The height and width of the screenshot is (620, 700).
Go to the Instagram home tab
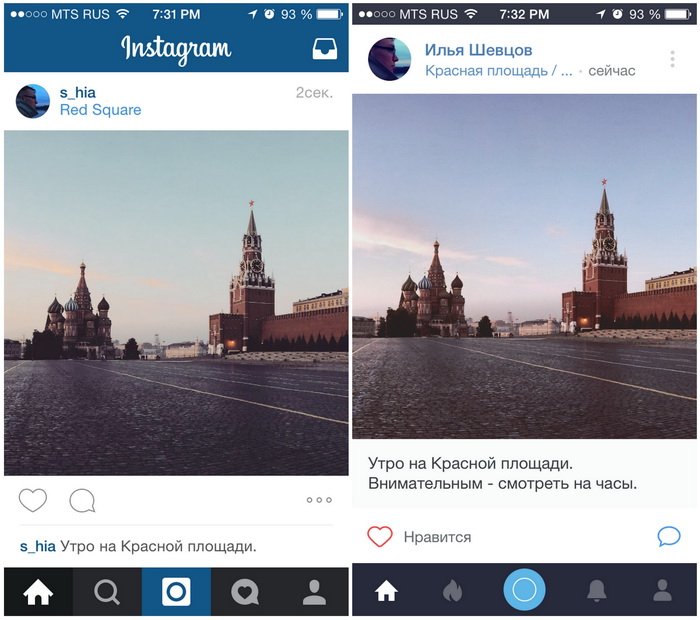pos(38,592)
